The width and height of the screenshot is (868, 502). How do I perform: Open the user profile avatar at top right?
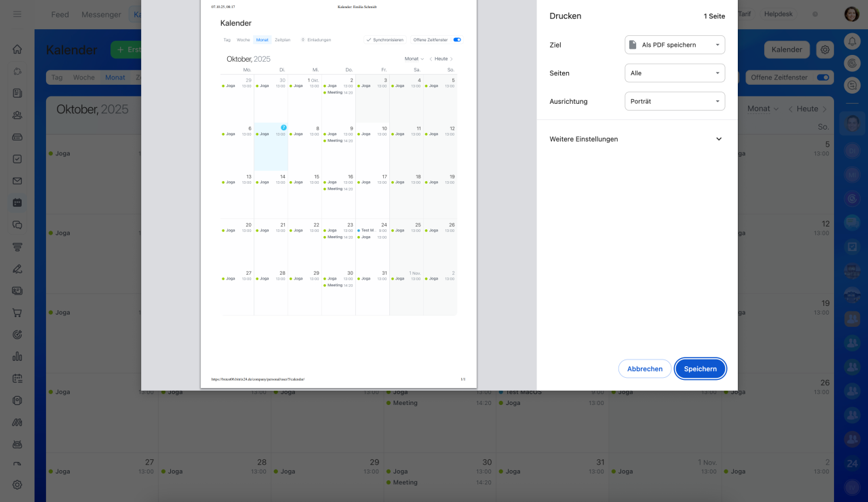pyautogui.click(x=852, y=14)
